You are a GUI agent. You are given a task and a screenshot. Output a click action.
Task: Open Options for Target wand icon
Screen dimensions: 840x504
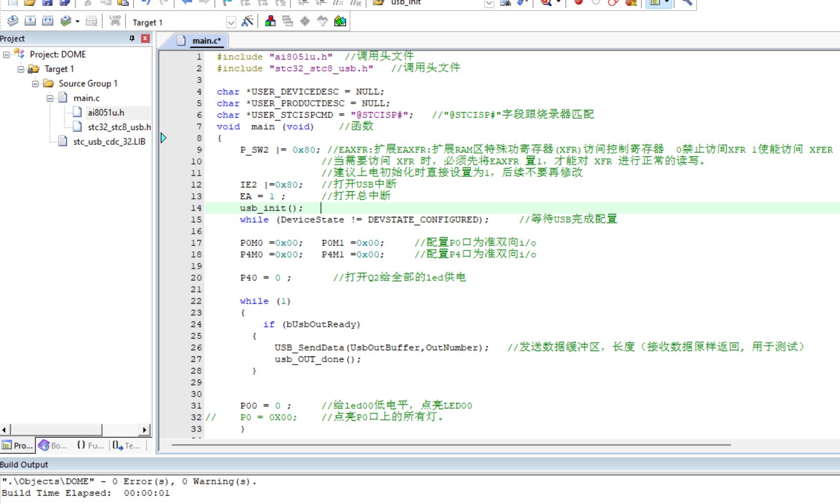pyautogui.click(x=248, y=22)
